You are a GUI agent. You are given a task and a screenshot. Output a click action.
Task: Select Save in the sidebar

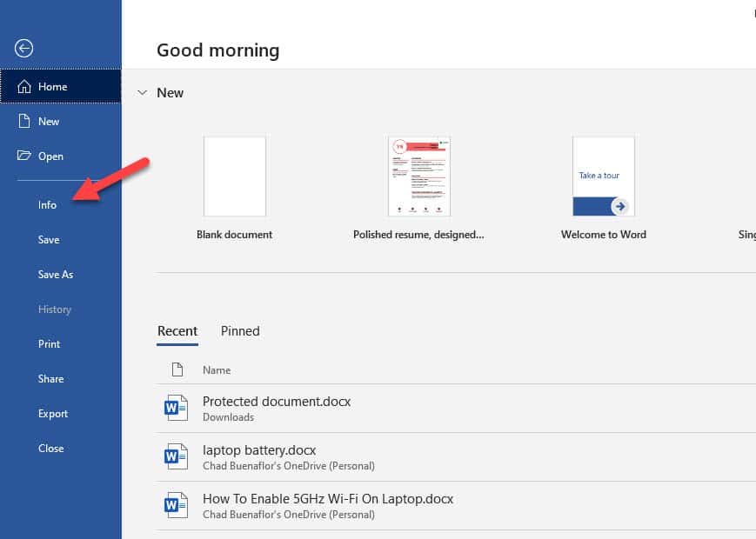(49, 239)
